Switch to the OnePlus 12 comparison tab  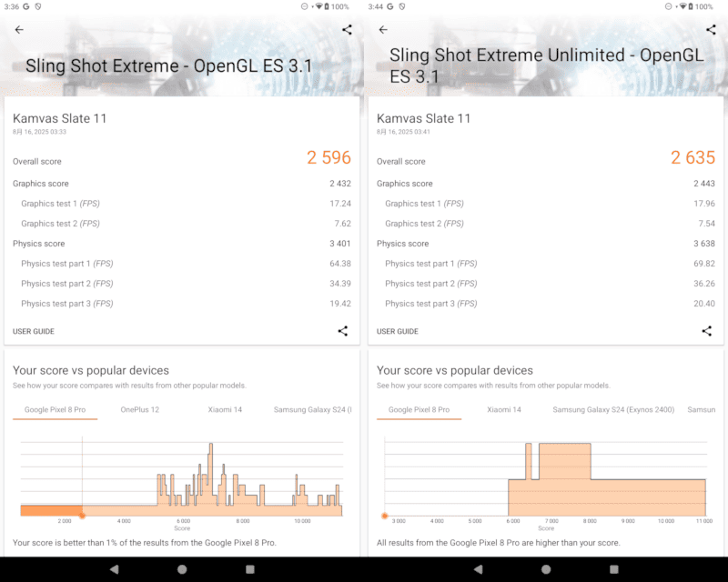point(140,410)
